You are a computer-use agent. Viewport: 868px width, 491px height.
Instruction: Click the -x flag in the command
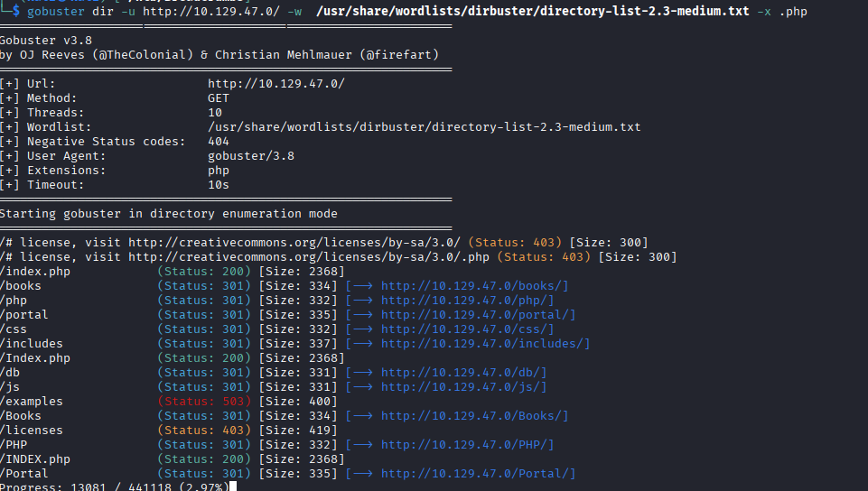click(x=764, y=11)
